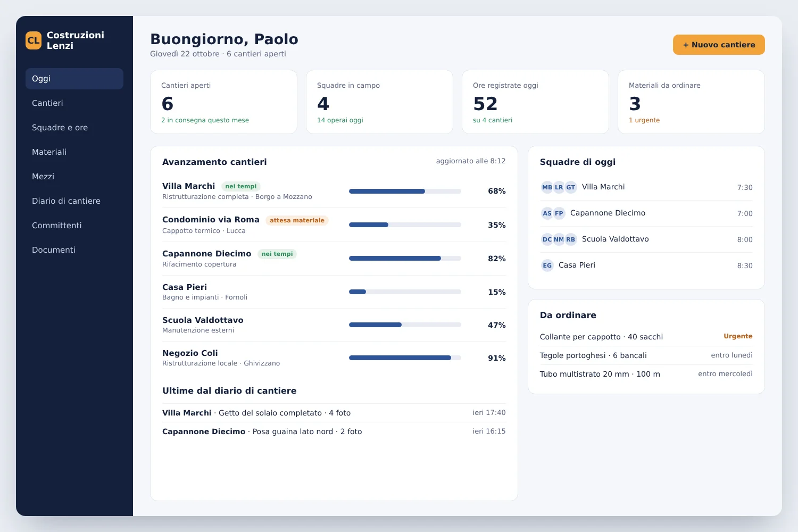Click the FP worker avatar
Image resolution: width=798 pixels, height=532 pixels.
(559, 213)
